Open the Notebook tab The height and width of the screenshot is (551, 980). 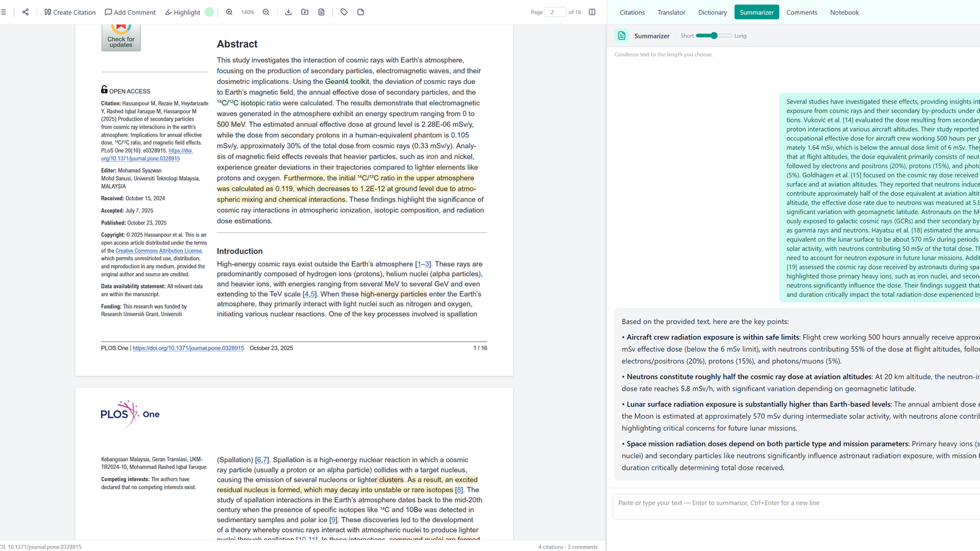(844, 12)
